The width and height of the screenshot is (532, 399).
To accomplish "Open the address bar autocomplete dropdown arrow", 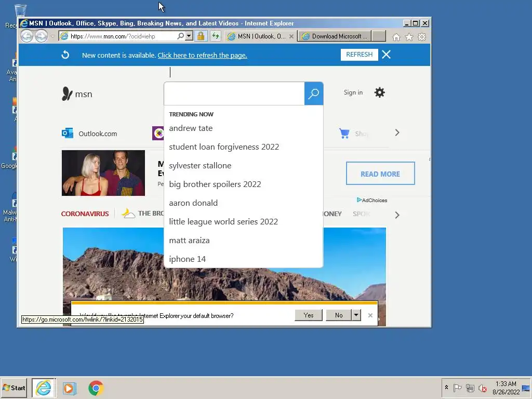I will (x=189, y=36).
